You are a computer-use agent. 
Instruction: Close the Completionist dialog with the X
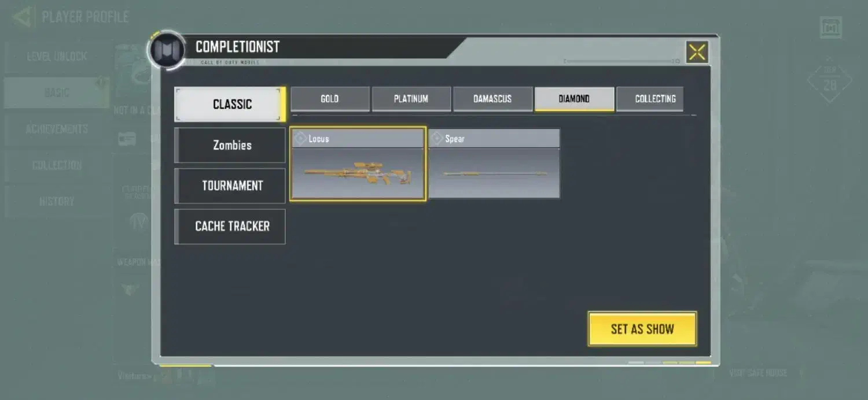click(697, 53)
